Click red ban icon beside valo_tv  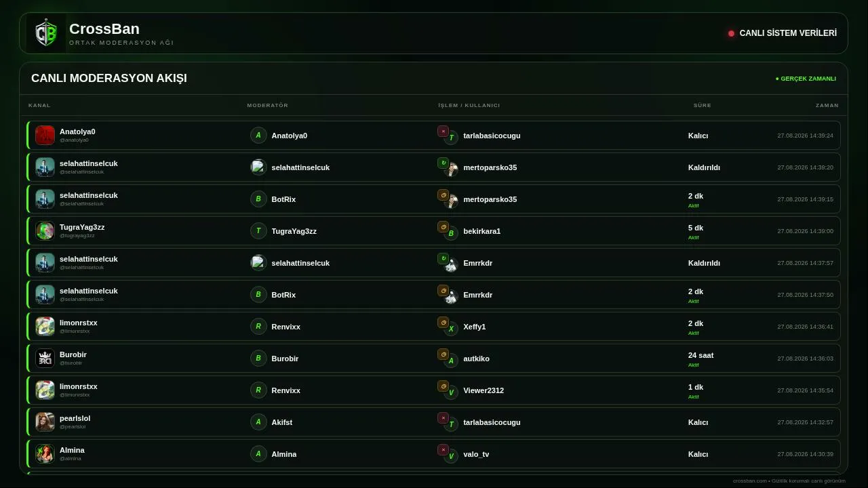click(x=443, y=449)
